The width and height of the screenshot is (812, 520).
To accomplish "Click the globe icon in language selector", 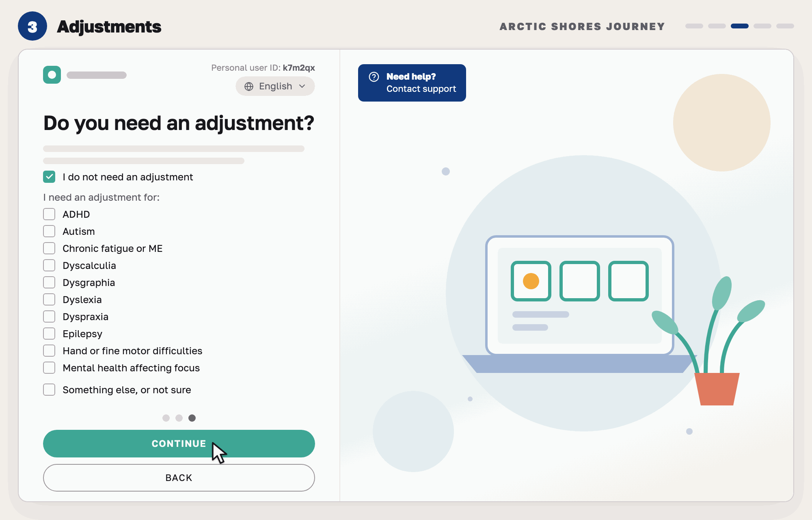I will tap(249, 87).
